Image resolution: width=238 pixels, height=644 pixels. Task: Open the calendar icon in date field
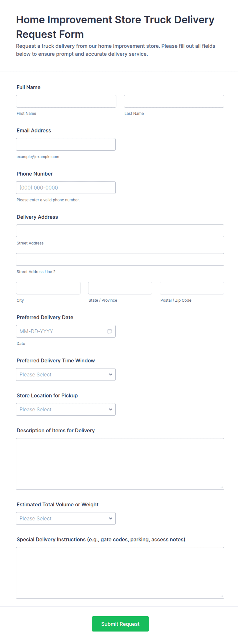[x=110, y=331]
